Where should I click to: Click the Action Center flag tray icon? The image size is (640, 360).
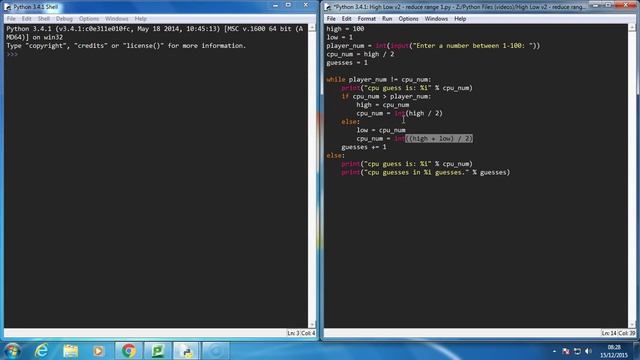(x=566, y=351)
